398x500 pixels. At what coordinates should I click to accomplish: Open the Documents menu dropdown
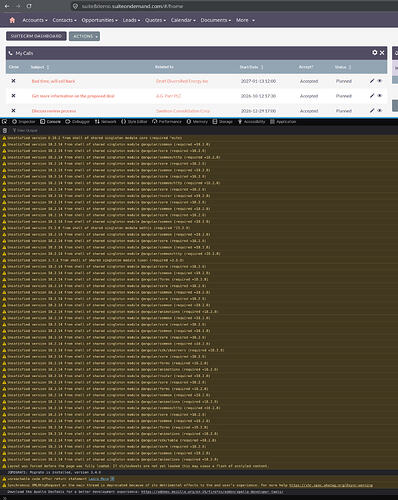[x=215, y=20]
